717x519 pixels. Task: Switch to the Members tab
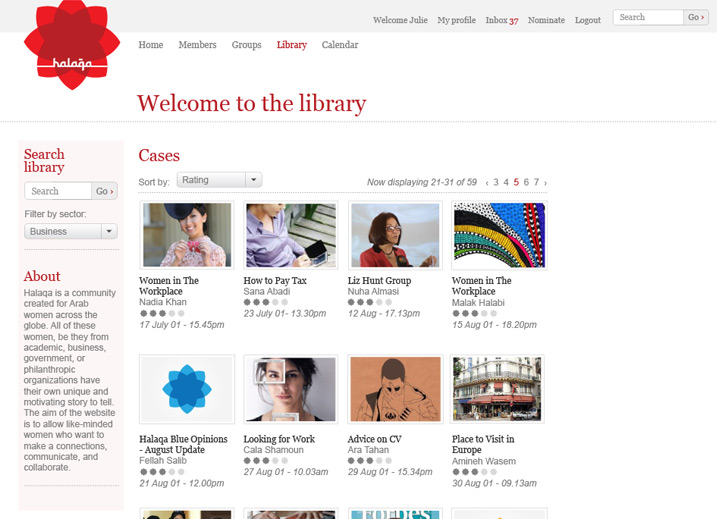(198, 45)
